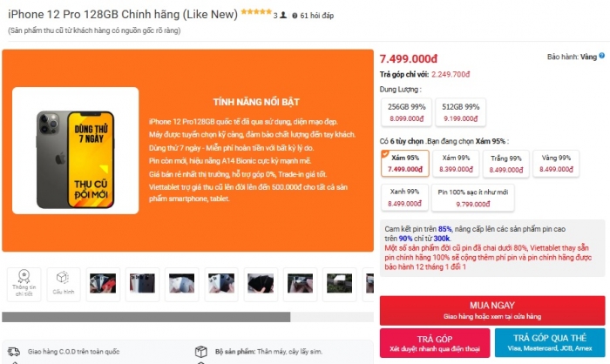Screen dimensions: 610x364
Task: Switch to 512GB 99% storage
Action: coord(461,112)
